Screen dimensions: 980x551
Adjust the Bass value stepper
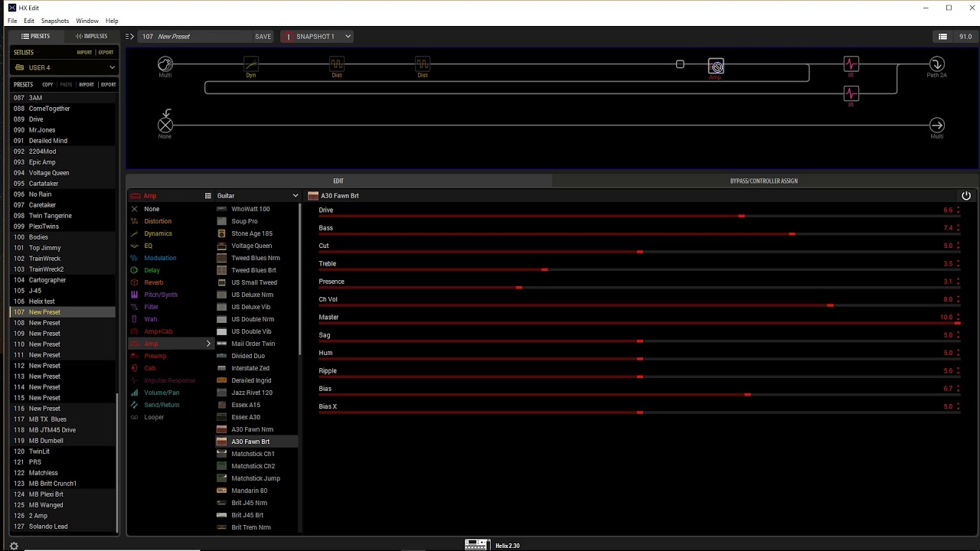tap(958, 228)
